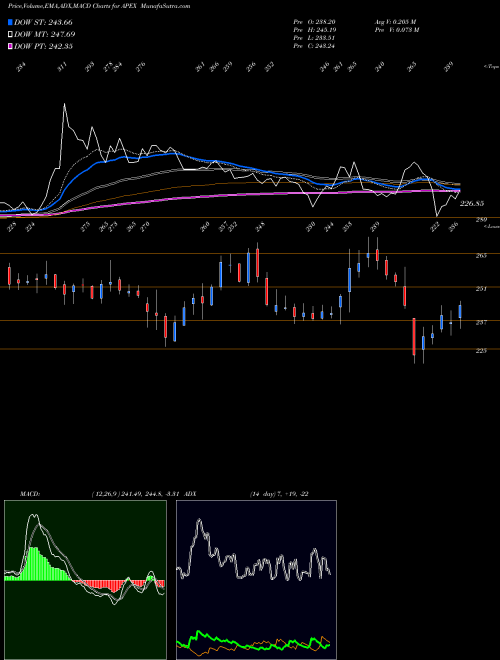The height and width of the screenshot is (660, 500).
Task: Open the dark blue ADX indicator chart panel
Action: click(256, 580)
